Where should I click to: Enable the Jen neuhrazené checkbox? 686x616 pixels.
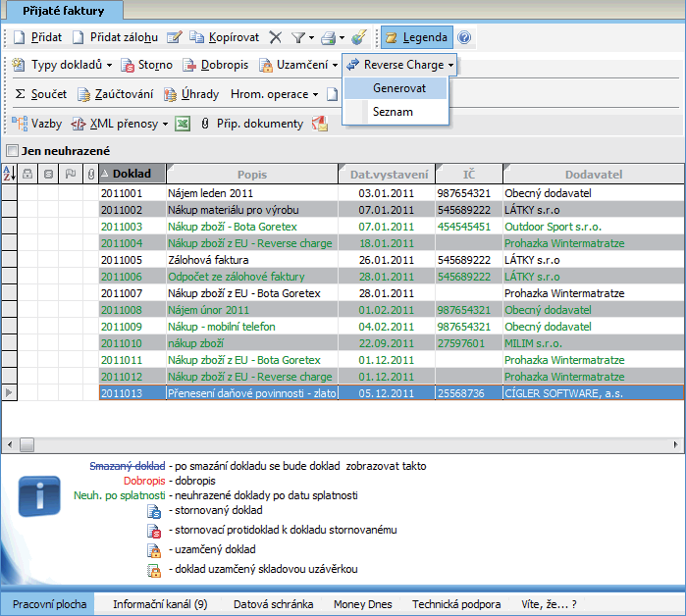(13, 151)
